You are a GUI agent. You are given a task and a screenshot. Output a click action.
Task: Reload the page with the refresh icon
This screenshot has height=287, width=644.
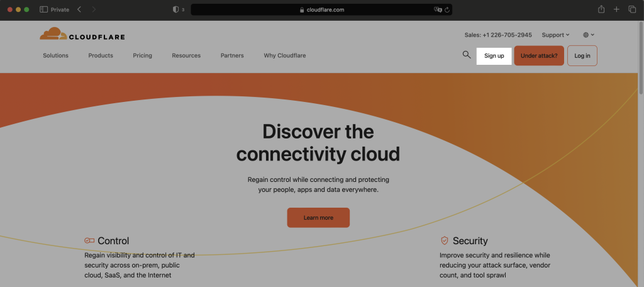click(x=447, y=10)
